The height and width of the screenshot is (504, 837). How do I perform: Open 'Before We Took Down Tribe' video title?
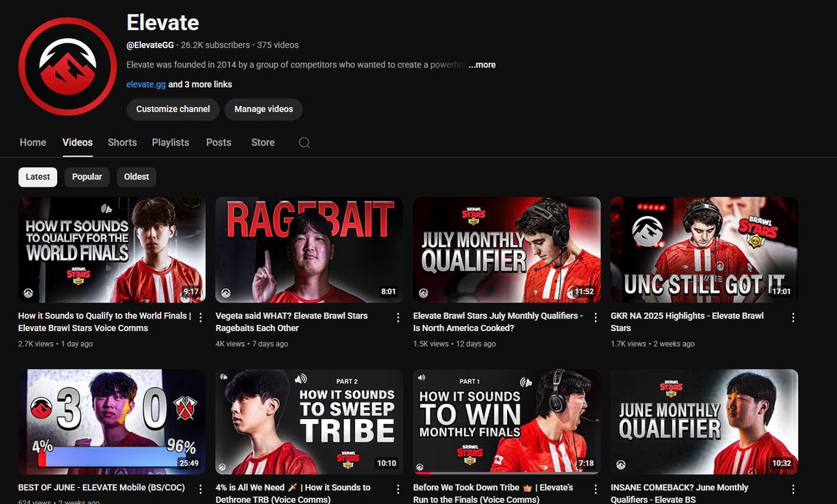pyautogui.click(x=493, y=494)
